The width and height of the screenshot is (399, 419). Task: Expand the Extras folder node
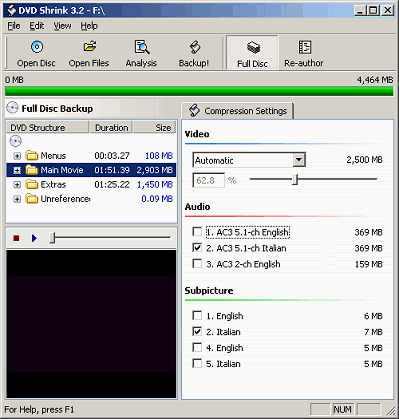coord(17,184)
